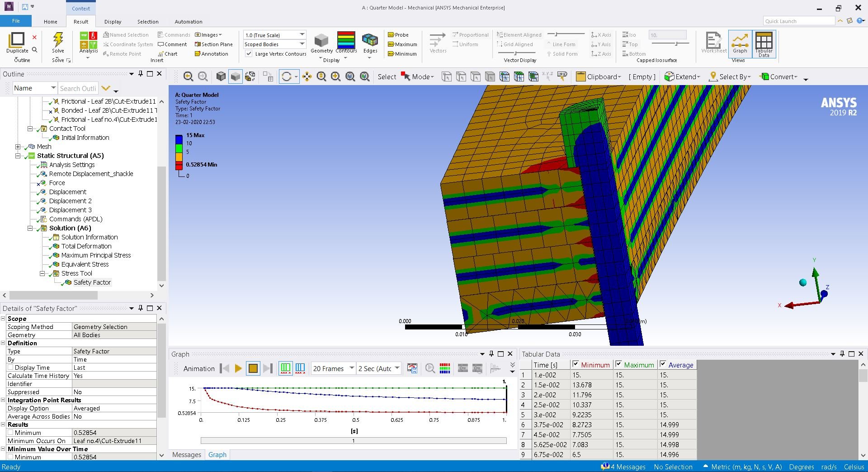
Task: Click the vector length slider near Line Form
Action: (x=566, y=34)
